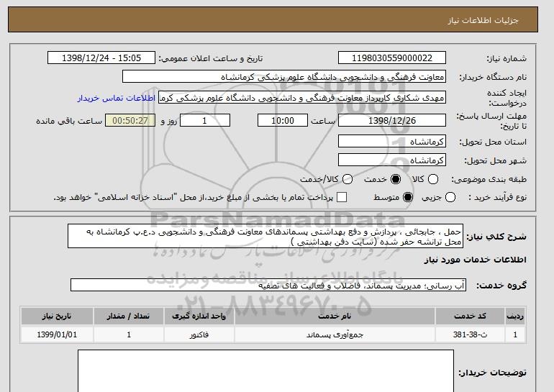Select the خدمت radio button
This screenshot has width=554, height=392.
[x=396, y=179]
